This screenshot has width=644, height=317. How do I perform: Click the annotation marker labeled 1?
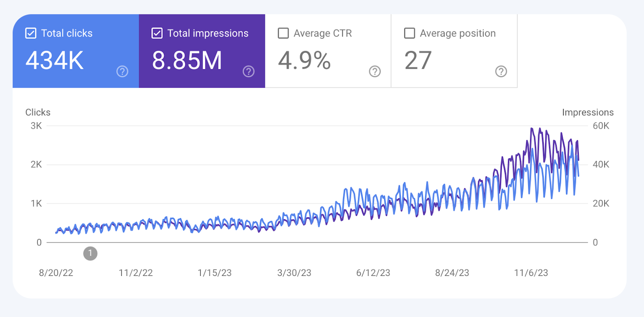[90, 253]
